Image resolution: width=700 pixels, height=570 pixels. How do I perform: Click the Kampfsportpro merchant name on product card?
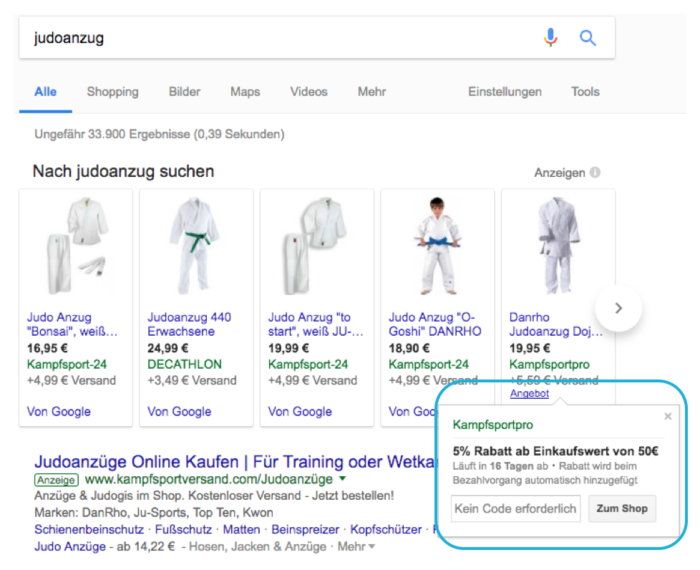pyautogui.click(x=549, y=364)
